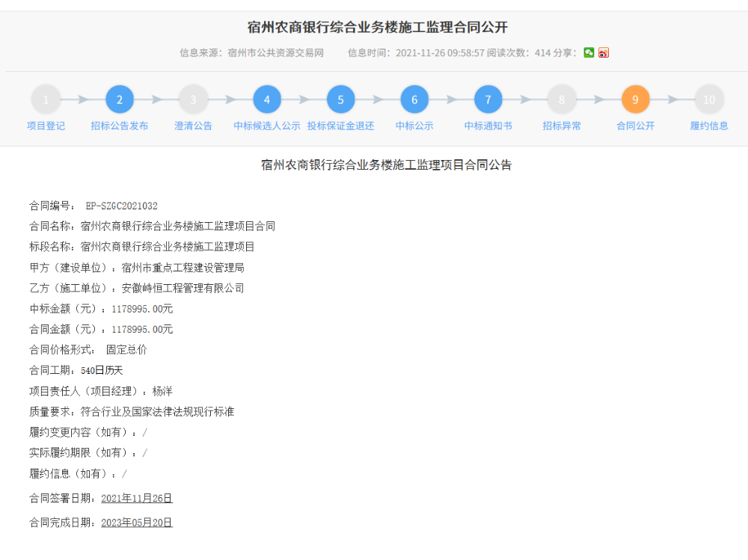Click the 中标金额 value 1178995.00元
The height and width of the screenshot is (560, 748).
pos(142,309)
